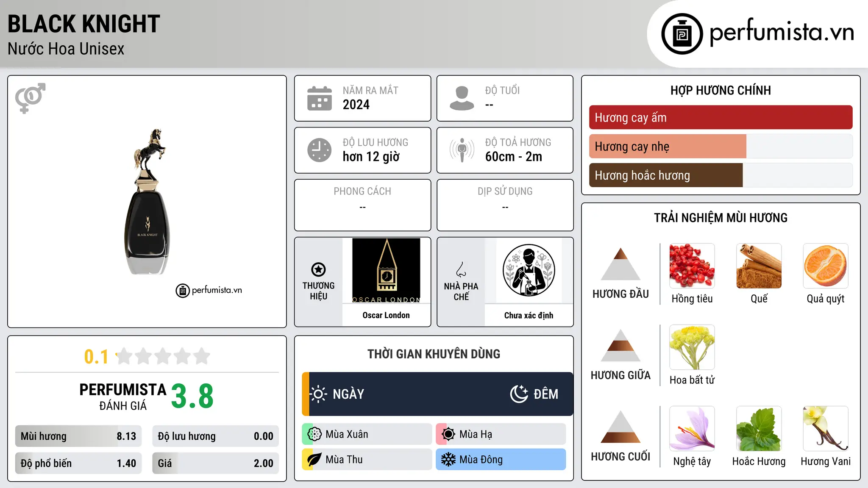Screen dimensions: 868x488
Task: Click the unisex gender symbol icon
Action: 30,98
